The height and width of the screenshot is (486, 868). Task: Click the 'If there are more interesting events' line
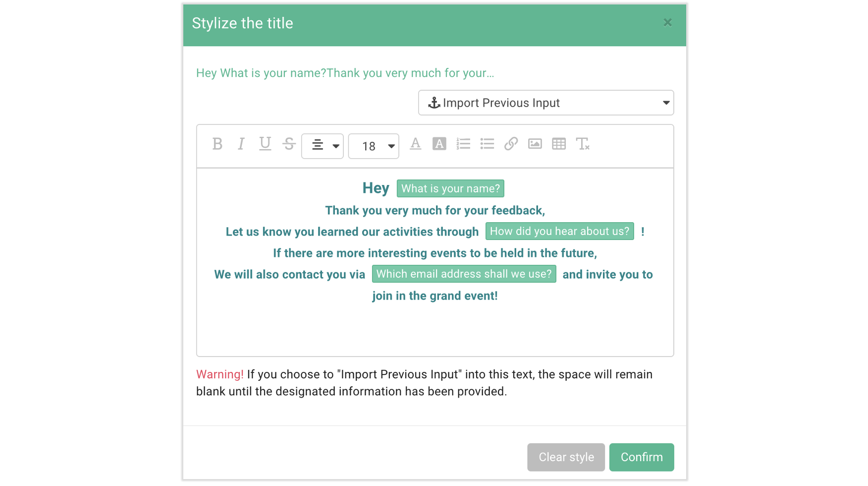[x=435, y=253]
